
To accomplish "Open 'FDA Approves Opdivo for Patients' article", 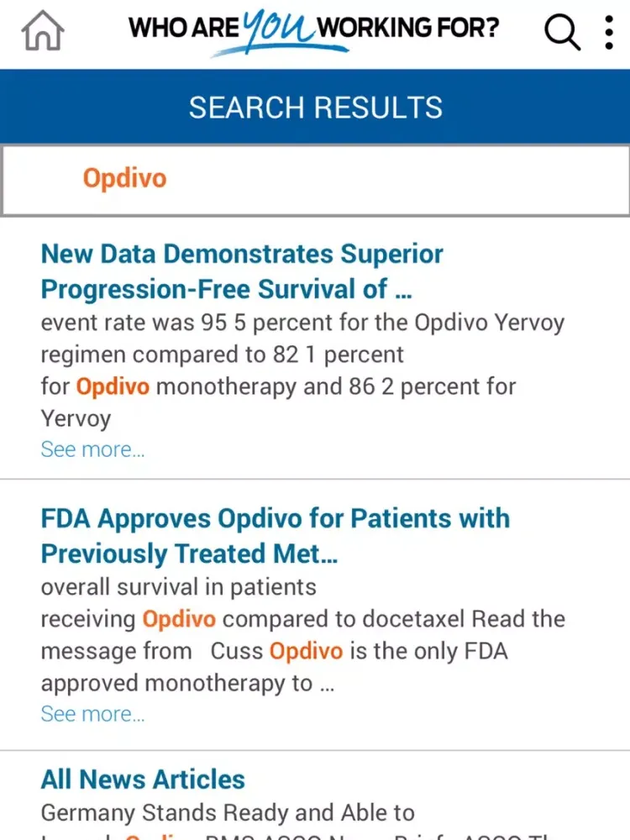I will (276, 536).
